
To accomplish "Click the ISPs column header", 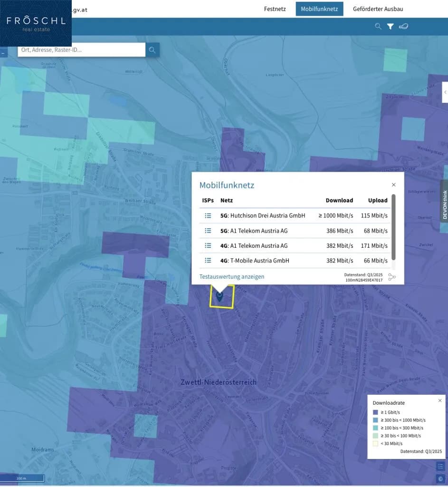I will pyautogui.click(x=208, y=200).
